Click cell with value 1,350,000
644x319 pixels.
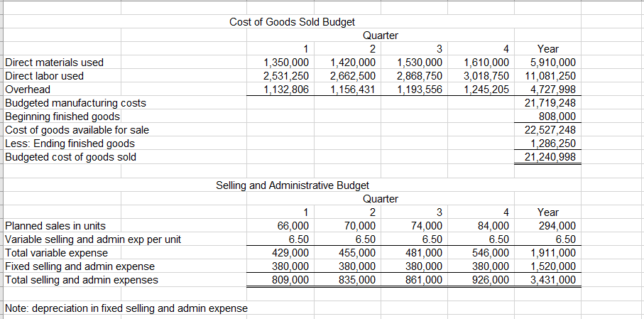[286, 63]
